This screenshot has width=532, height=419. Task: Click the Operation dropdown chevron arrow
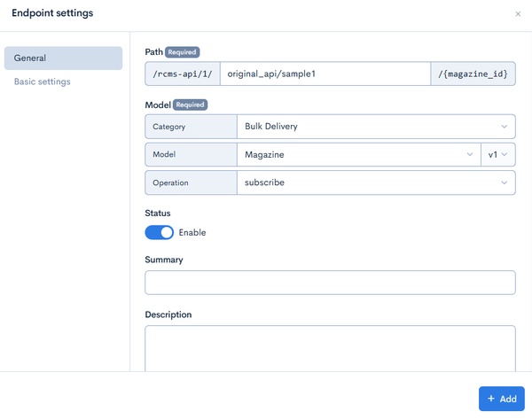point(505,182)
